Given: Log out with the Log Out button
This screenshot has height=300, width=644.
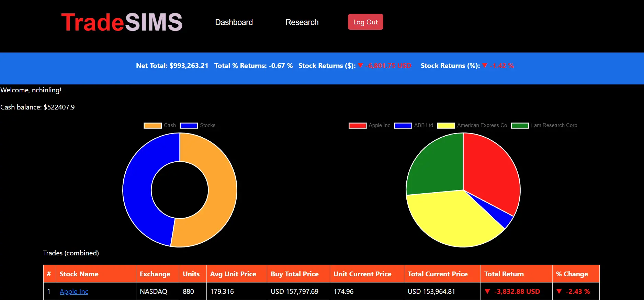Looking at the screenshot, I should point(365,22).
